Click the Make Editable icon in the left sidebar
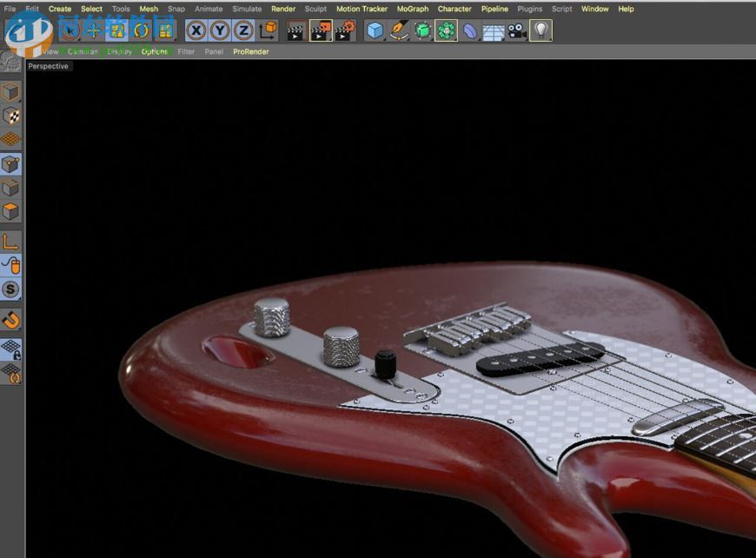The height and width of the screenshot is (558, 756). point(10,91)
